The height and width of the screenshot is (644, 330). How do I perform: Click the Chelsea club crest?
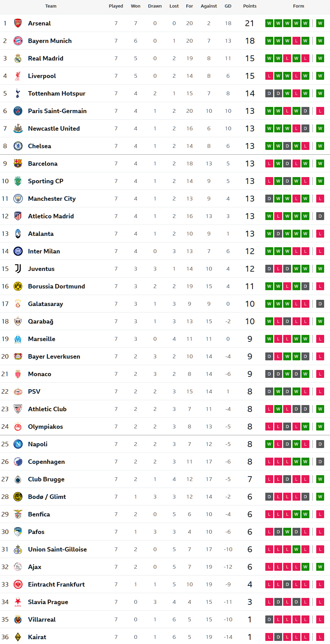click(x=18, y=146)
